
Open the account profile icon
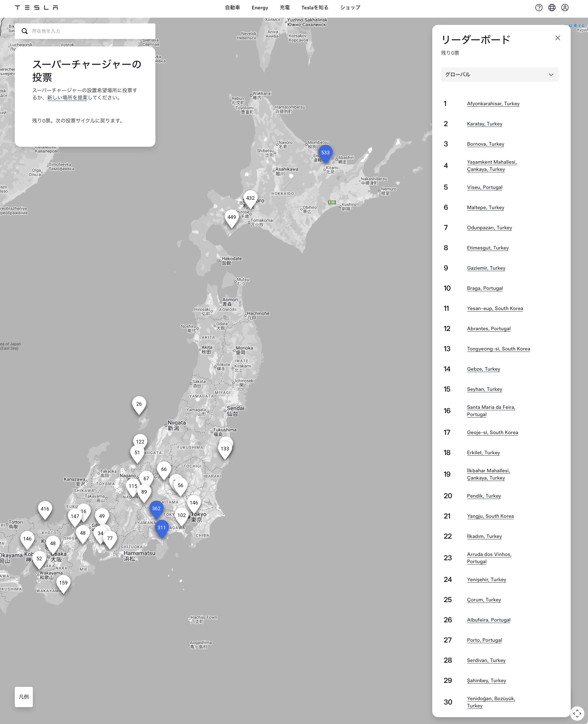click(x=565, y=8)
